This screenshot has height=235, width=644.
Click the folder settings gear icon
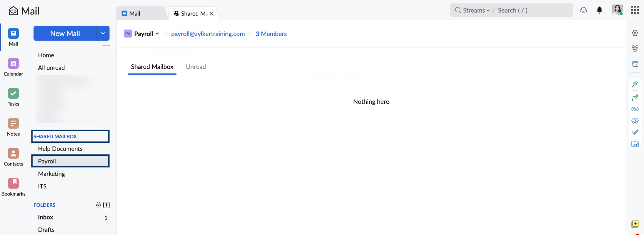[98, 205]
